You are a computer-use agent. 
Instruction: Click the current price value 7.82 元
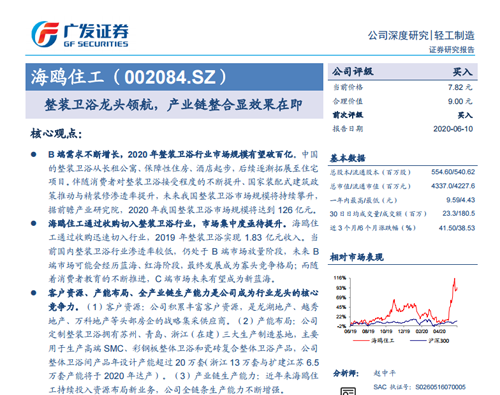pyautogui.click(x=460, y=87)
